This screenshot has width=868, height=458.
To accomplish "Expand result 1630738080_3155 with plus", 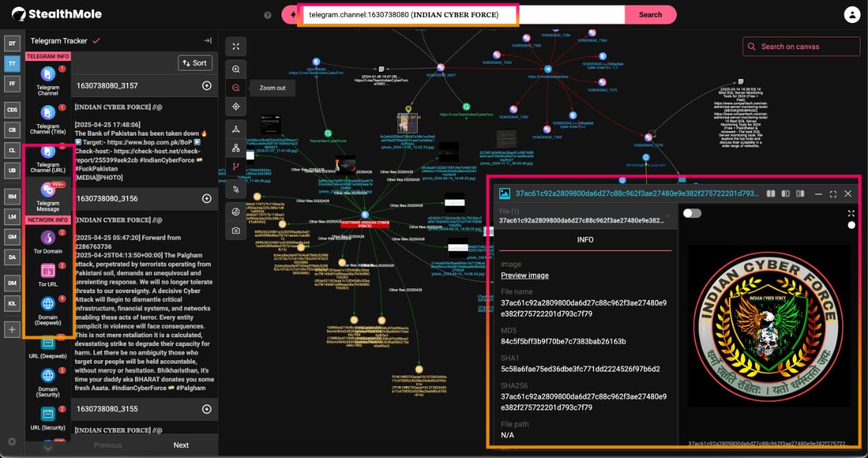I will point(207,409).
